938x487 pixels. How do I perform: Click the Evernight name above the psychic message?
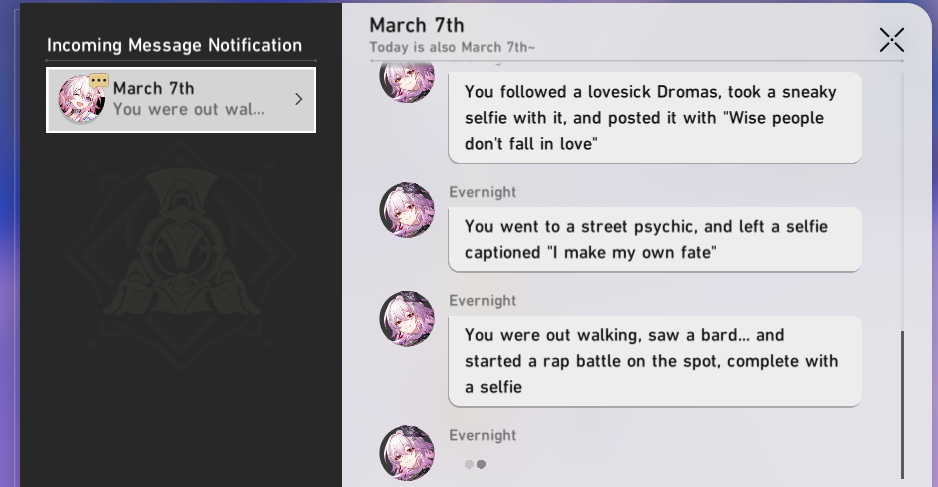click(x=483, y=192)
